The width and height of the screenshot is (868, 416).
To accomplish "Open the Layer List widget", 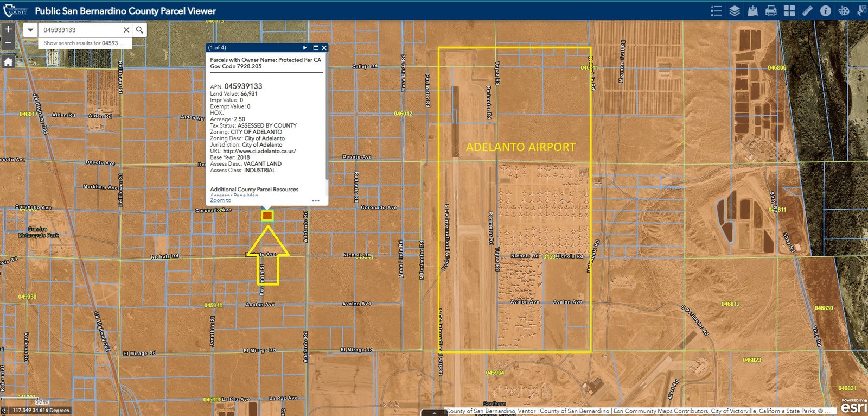I will point(735,11).
